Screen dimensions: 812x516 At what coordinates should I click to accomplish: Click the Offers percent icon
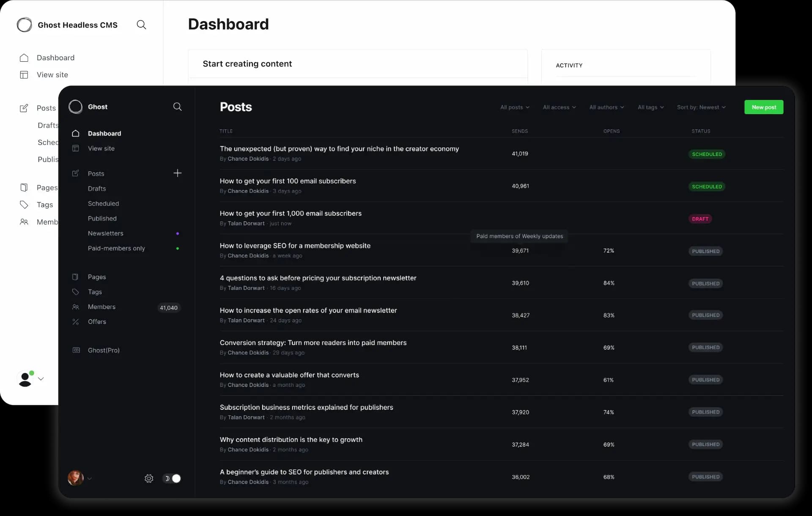click(76, 322)
